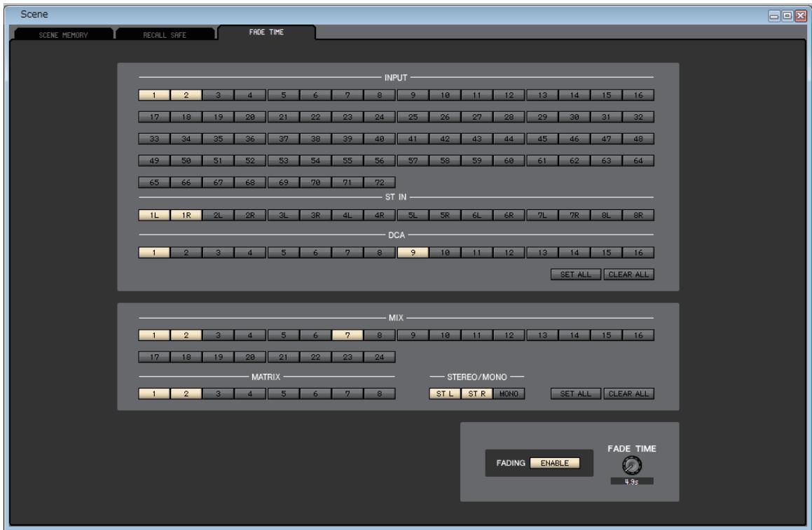Maximize the Scene window
Image resolution: width=812 pixels, height=530 pixels.
[x=787, y=15]
